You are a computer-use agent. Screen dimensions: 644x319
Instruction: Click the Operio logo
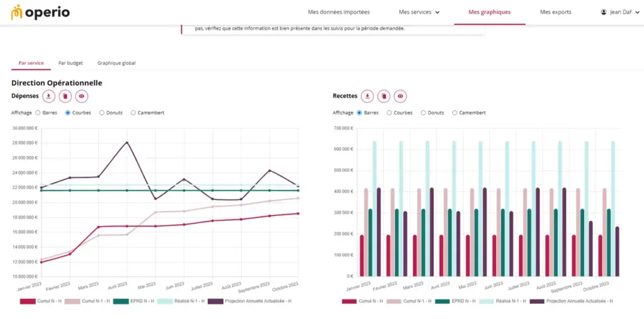pos(40,13)
